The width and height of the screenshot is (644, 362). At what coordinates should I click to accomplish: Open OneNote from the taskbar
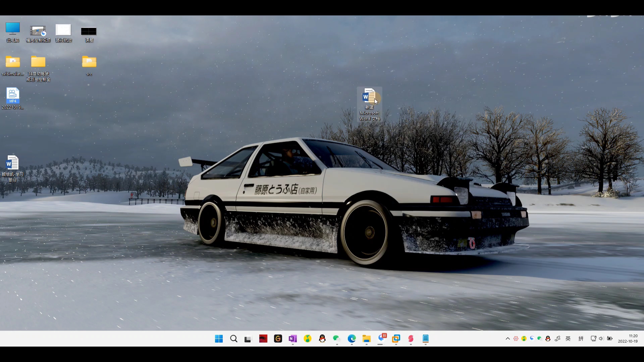[x=293, y=339]
